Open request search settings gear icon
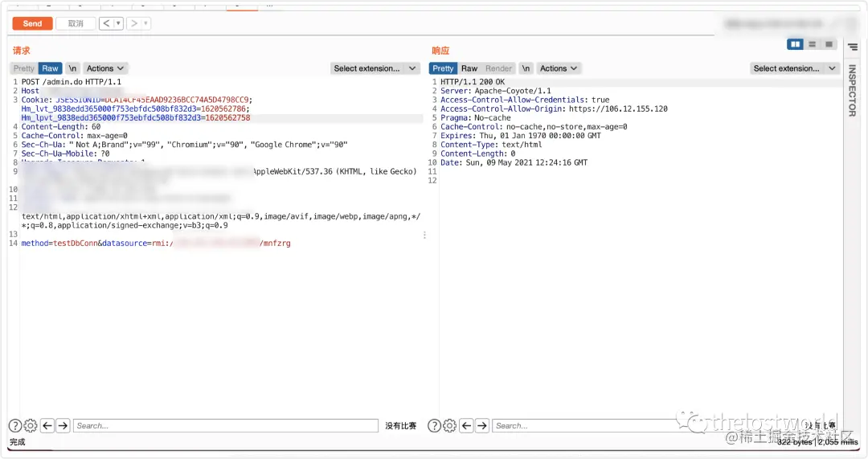This screenshot has height=459, width=868. [x=31, y=426]
